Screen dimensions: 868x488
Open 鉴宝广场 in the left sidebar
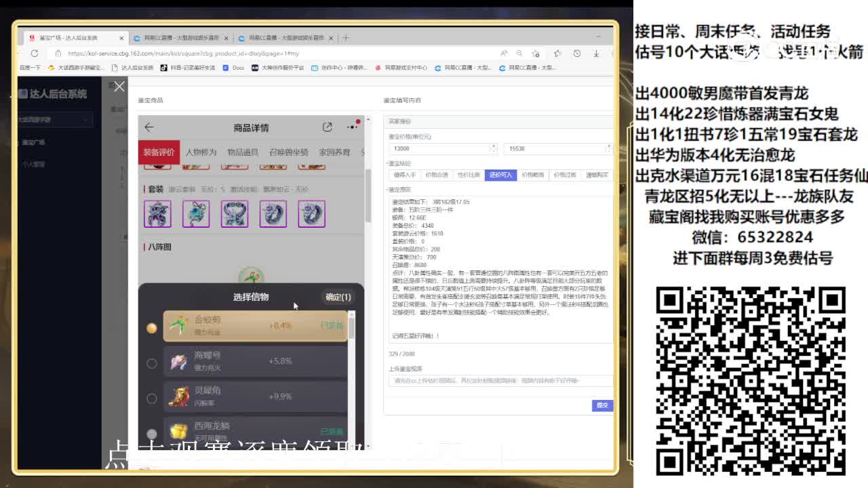(34, 142)
